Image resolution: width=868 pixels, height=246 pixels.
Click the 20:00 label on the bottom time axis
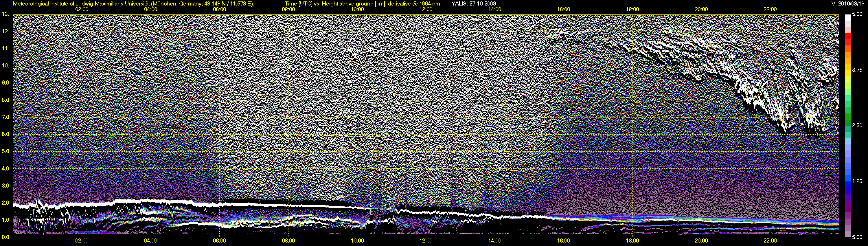701,241
